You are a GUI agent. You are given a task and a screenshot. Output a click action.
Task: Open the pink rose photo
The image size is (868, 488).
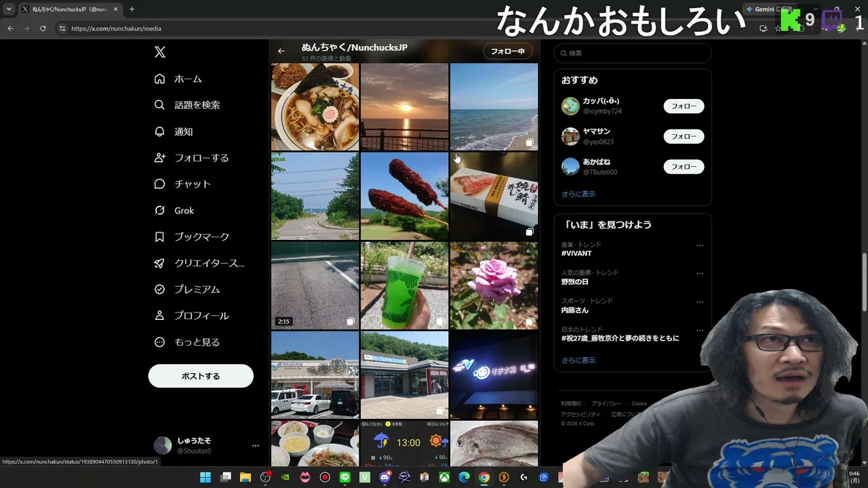pyautogui.click(x=494, y=285)
